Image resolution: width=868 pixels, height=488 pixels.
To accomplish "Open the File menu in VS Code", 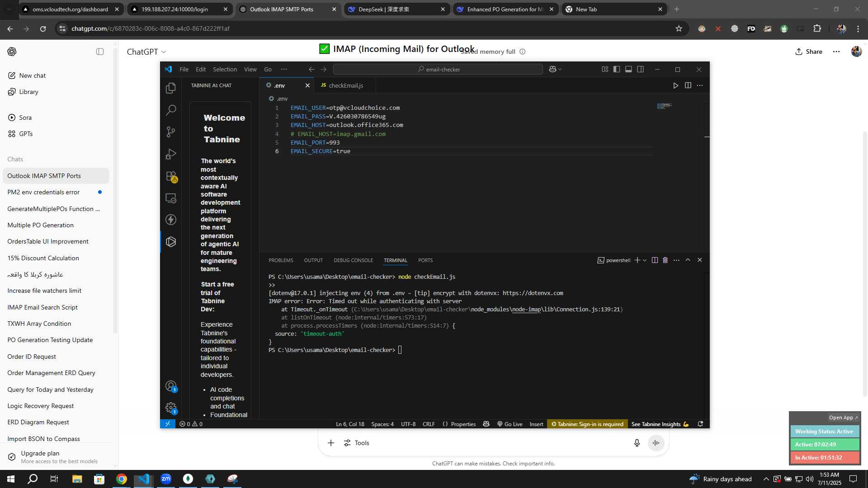I will (x=184, y=69).
